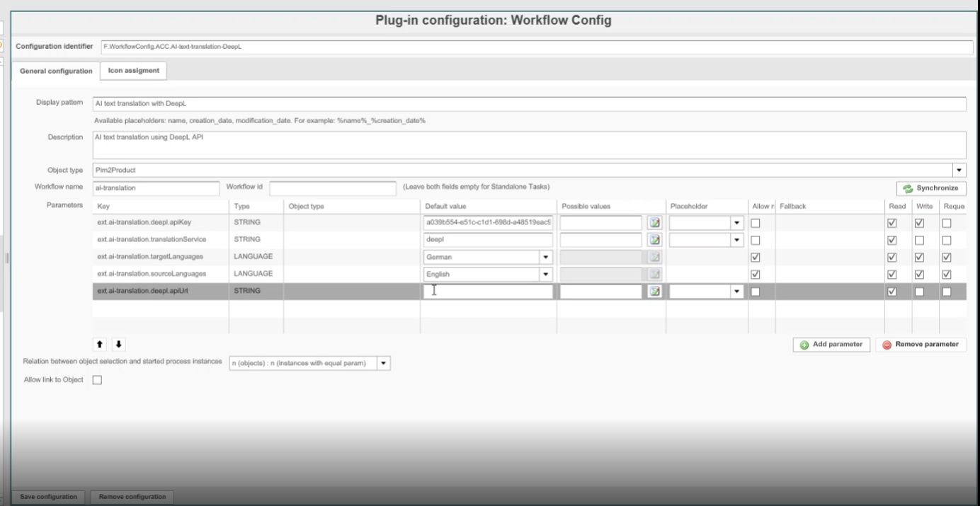Click Possible values field in translationService row
980x506 pixels.
[601, 240]
